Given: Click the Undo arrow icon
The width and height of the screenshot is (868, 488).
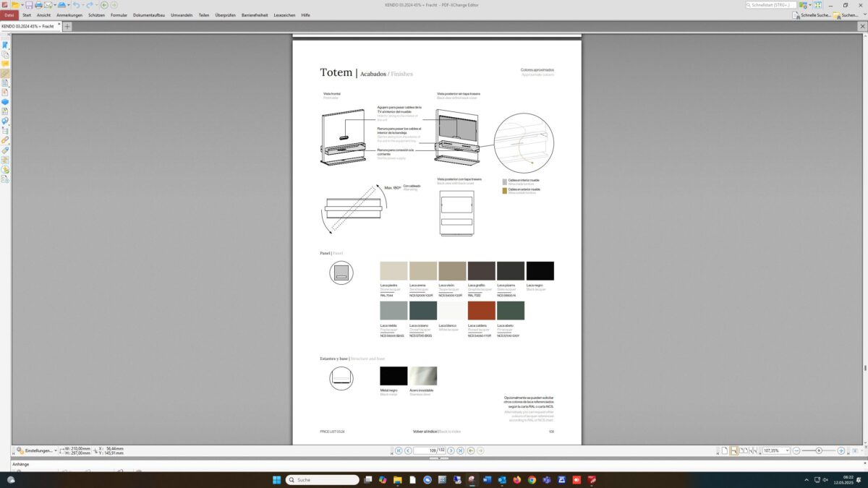Looking at the screenshot, I should [77, 5].
